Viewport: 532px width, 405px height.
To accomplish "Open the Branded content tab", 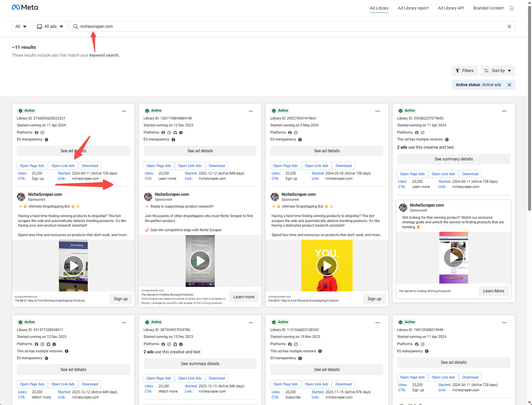I will [x=488, y=8].
